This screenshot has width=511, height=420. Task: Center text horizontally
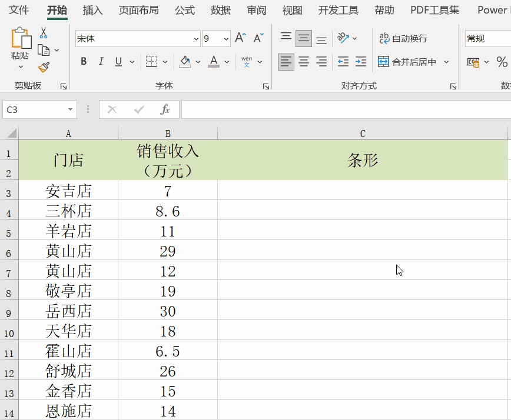(304, 62)
